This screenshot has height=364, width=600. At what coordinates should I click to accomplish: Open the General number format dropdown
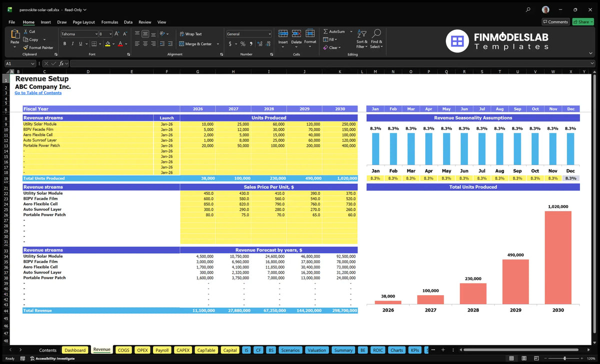pos(269,34)
